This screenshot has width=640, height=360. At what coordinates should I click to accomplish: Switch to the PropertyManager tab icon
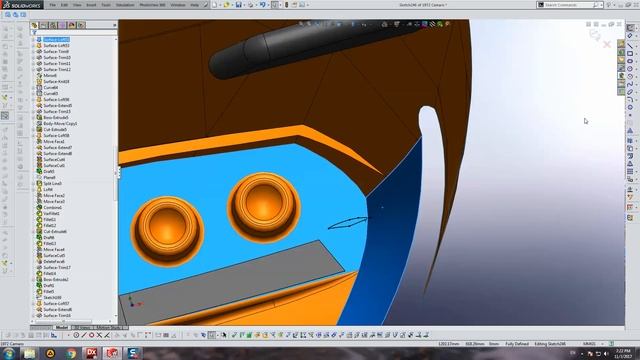pyautogui.click(x=44, y=25)
